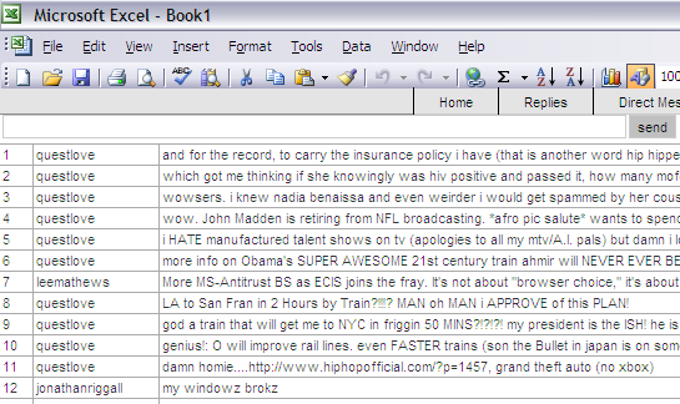The width and height of the screenshot is (680, 404).
Task: Select the MS-Antitrust BS tweet cell
Action: pyautogui.click(x=420, y=282)
